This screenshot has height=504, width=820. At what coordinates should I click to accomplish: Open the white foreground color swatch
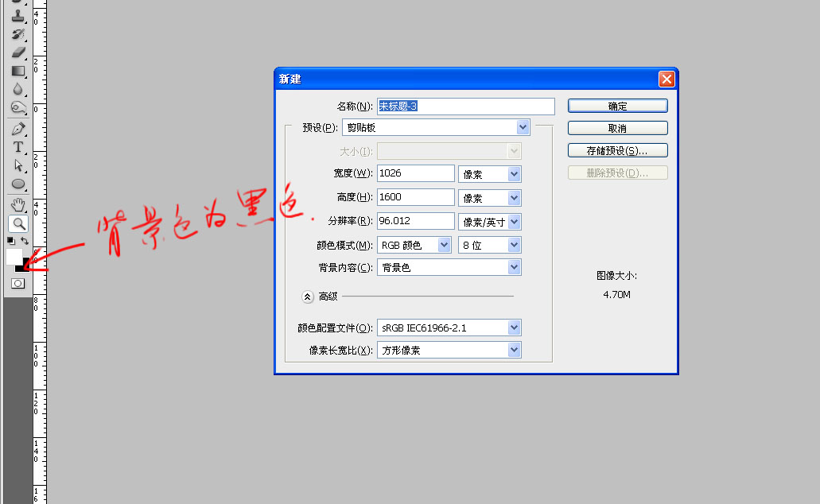(x=14, y=256)
